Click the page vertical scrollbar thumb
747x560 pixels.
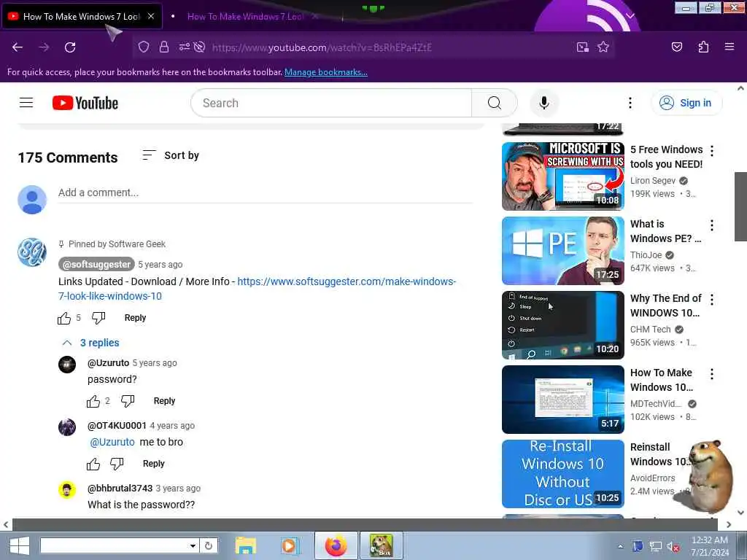tap(740, 206)
